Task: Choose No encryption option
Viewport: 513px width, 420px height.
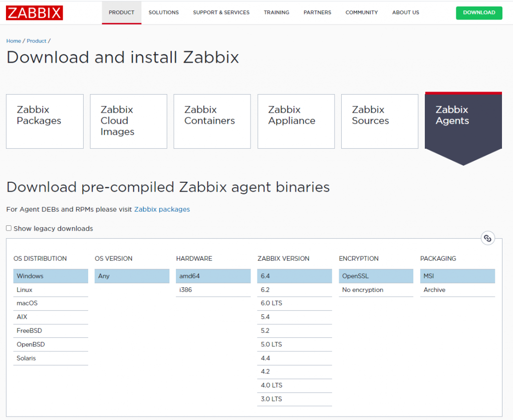Action: tap(376, 290)
